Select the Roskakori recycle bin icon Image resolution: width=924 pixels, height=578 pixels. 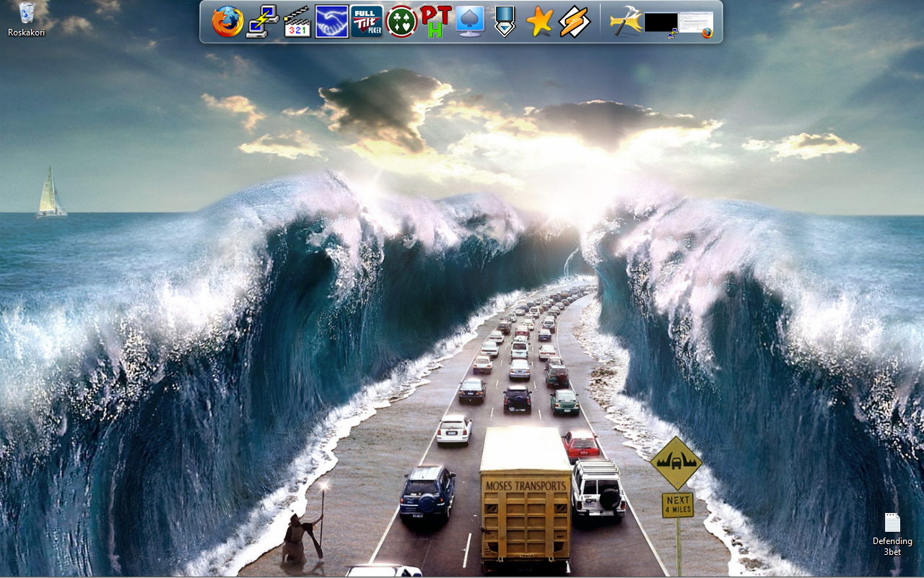coord(27,13)
